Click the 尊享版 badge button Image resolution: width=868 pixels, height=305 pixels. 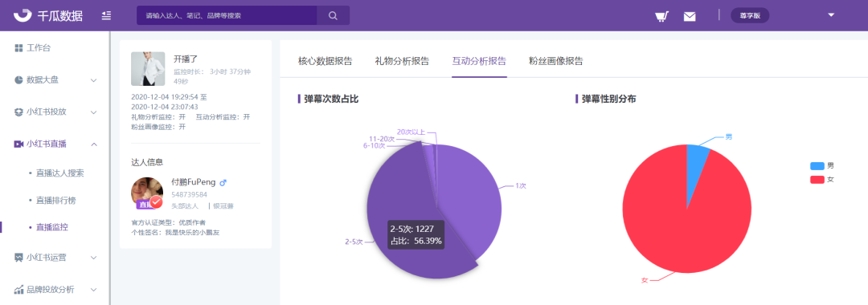(x=750, y=15)
